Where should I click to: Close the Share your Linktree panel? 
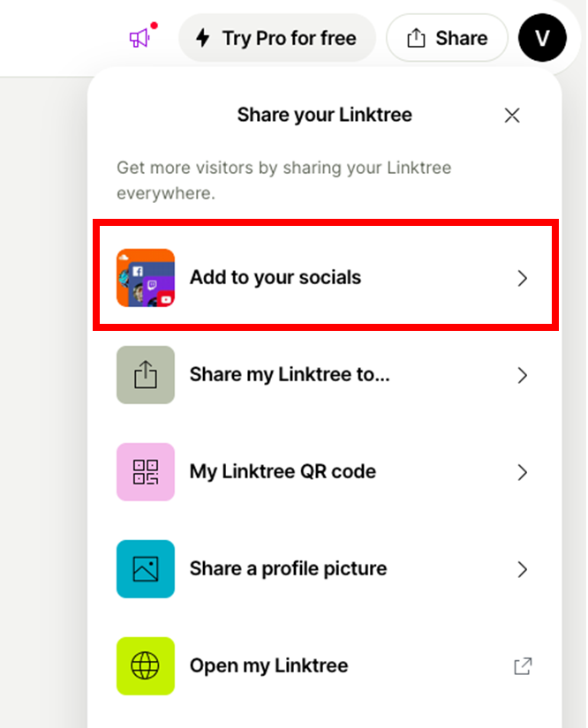pos(512,115)
